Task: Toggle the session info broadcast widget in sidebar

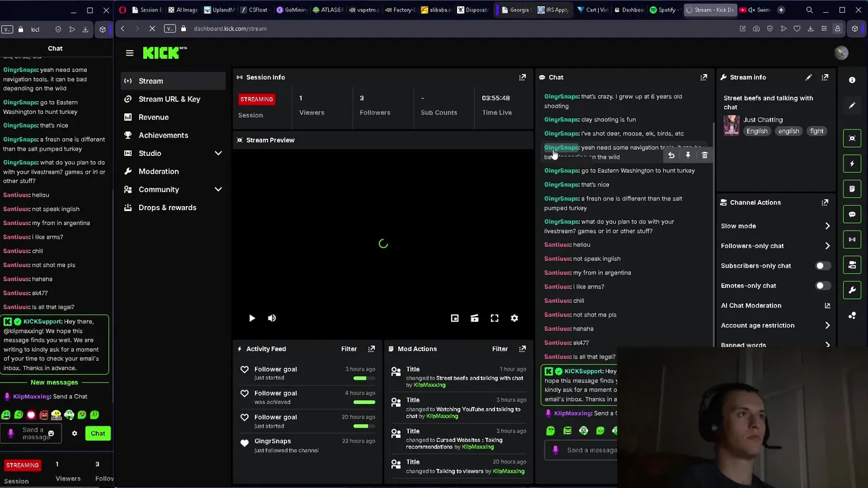Action: click(852, 239)
